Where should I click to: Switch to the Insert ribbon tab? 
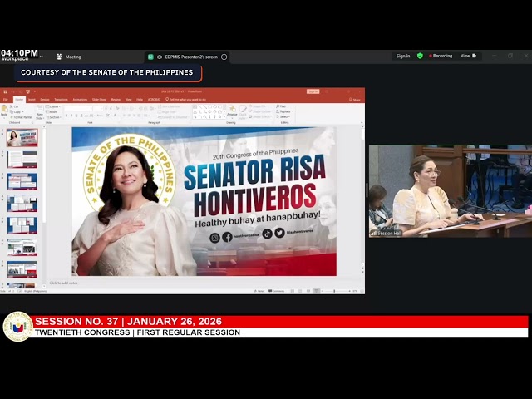point(32,100)
